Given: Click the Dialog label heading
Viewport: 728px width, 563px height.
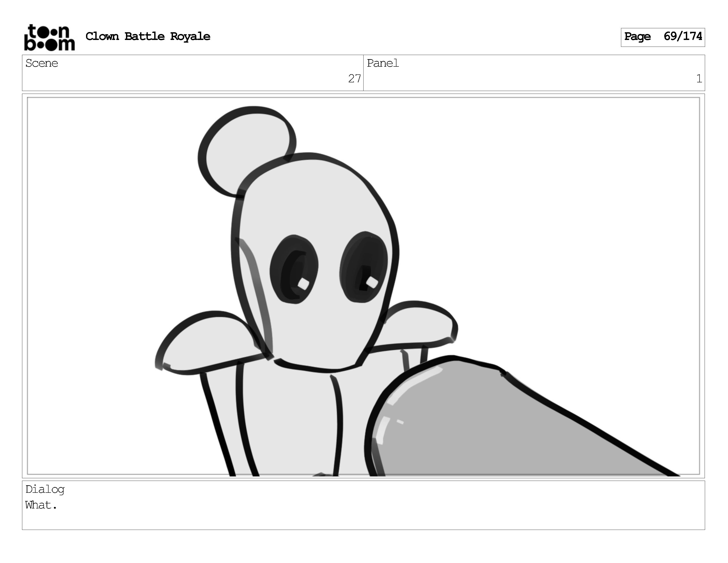Looking at the screenshot, I should coord(45,489).
